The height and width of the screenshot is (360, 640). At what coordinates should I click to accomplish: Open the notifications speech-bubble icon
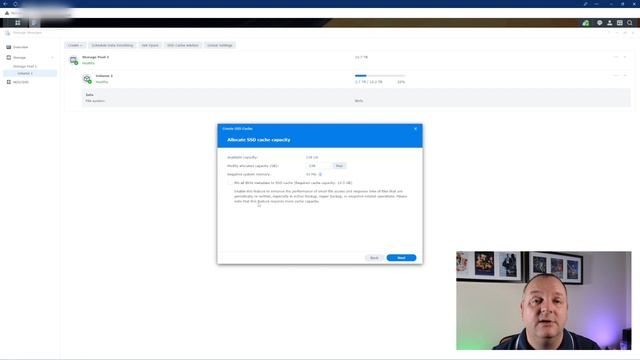(x=599, y=23)
